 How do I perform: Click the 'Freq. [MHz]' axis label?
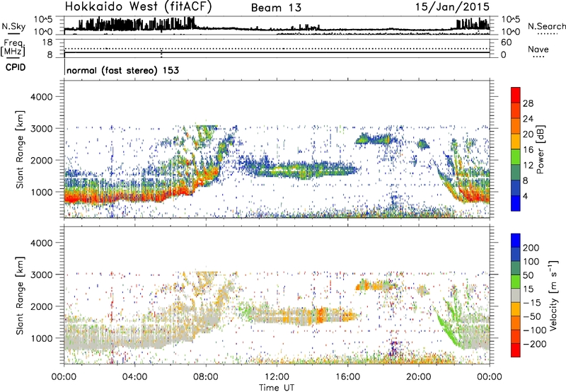point(13,48)
